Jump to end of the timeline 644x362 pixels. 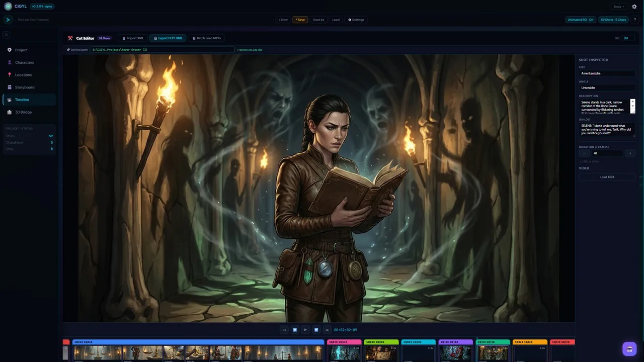(327, 330)
